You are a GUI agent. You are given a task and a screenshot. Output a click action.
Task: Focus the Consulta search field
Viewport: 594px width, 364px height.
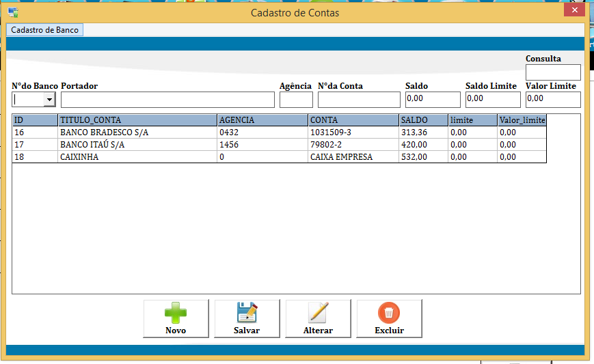click(552, 72)
